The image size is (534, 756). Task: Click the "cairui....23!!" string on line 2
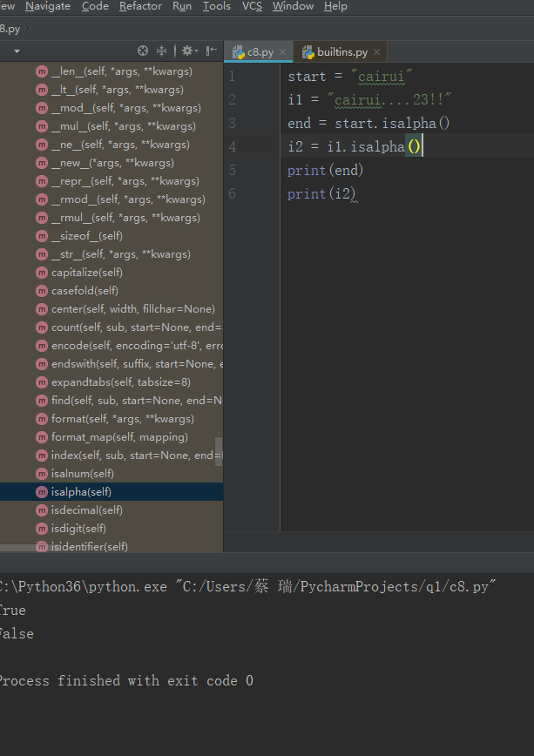pos(389,100)
